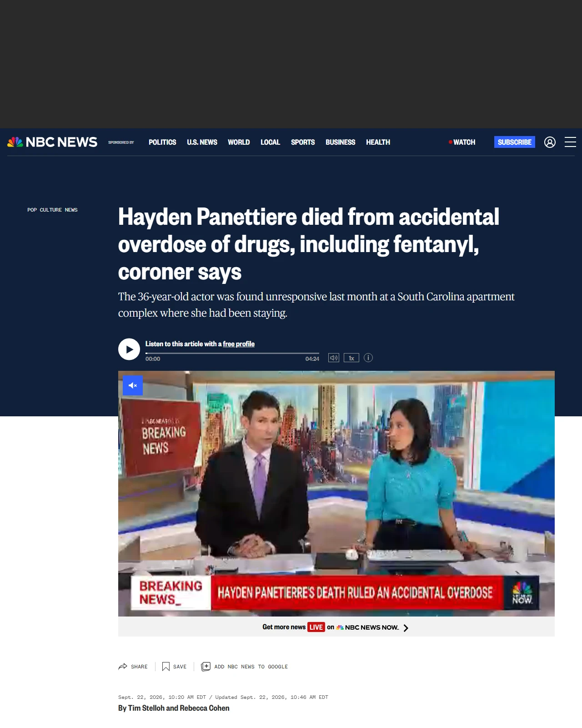Open author Tim Stelloh's page
Image resolution: width=582 pixels, height=728 pixels.
click(146, 708)
